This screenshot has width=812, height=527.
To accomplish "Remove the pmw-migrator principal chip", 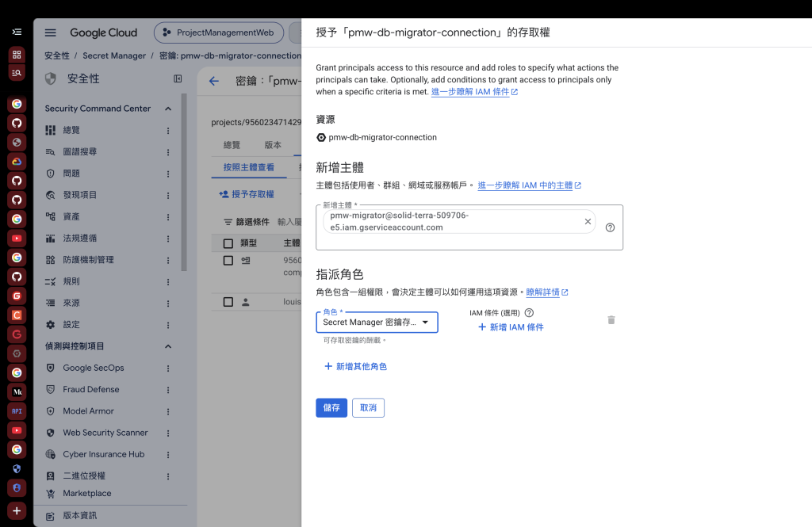I will [x=588, y=222].
